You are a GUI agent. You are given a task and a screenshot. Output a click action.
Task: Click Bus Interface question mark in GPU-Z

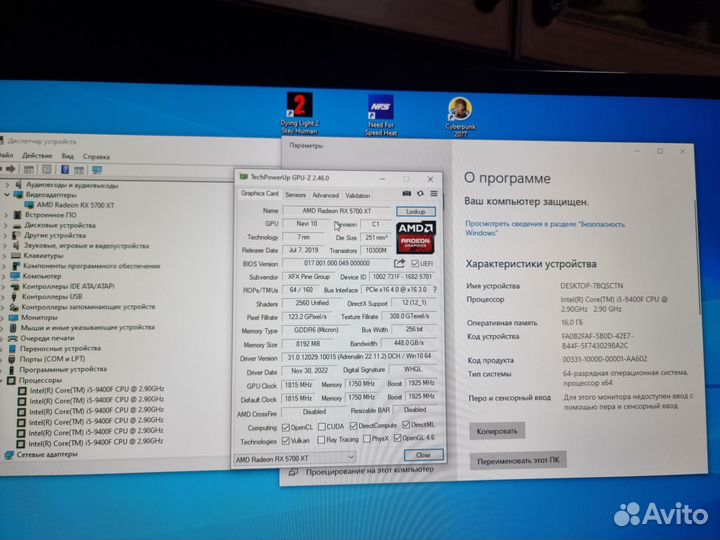point(434,290)
